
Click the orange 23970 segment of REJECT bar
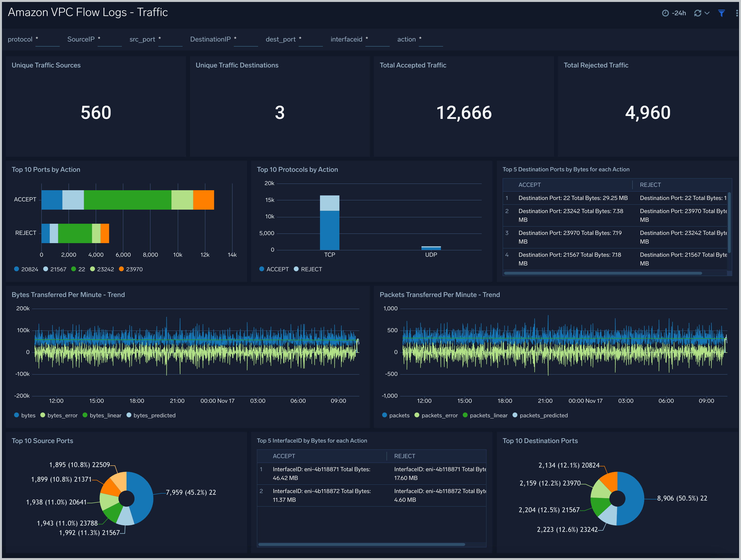105,233
